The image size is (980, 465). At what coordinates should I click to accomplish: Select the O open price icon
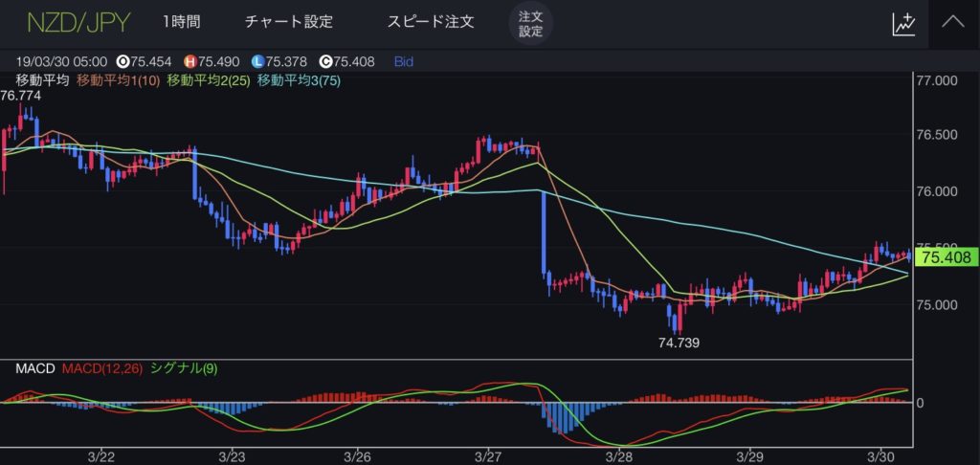click(123, 62)
